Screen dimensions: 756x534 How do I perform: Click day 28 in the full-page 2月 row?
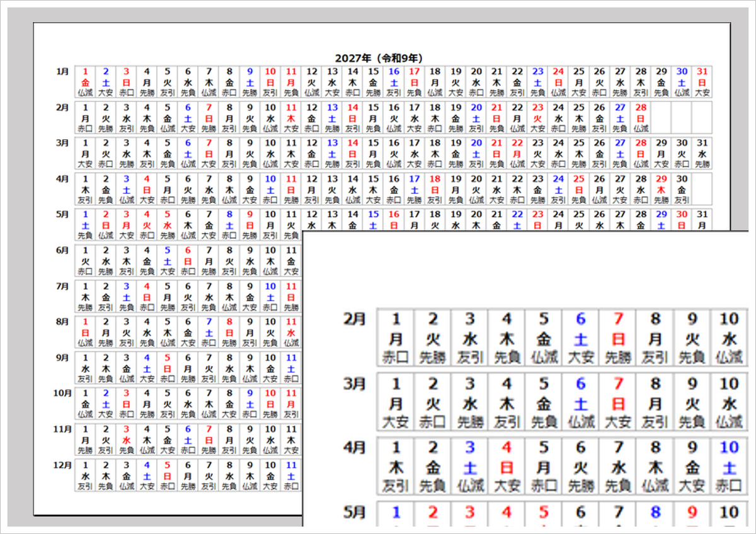tap(641, 118)
